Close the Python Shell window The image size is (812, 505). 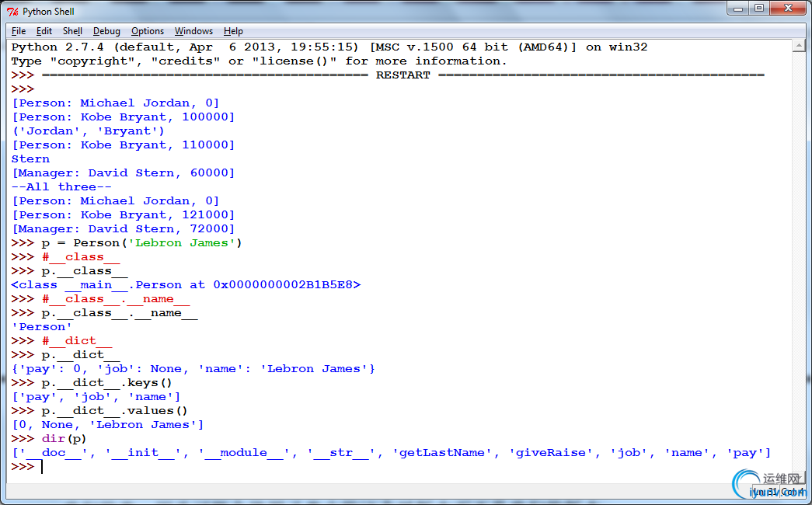788,9
